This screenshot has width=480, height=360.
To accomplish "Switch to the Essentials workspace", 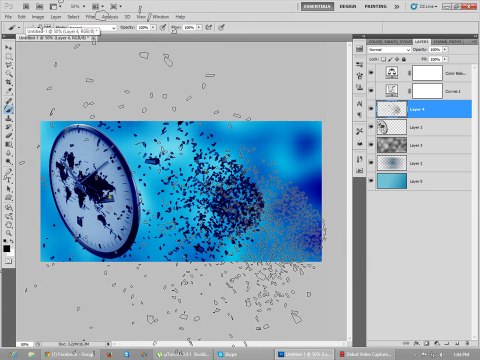I will pos(317,6).
